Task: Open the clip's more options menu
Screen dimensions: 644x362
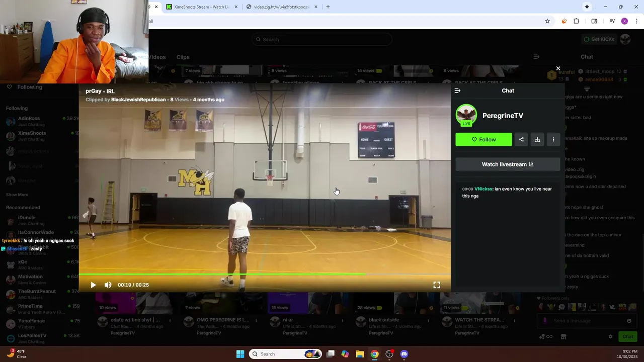Action: click(x=553, y=140)
